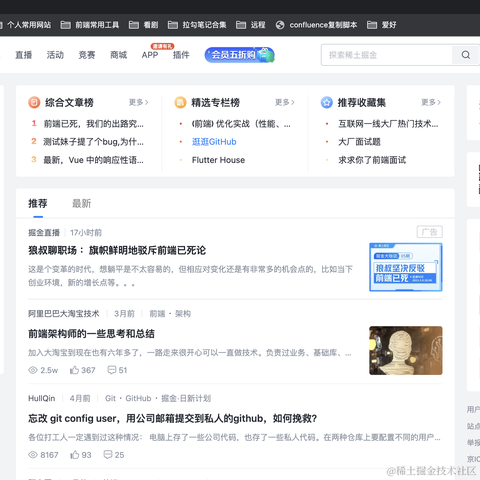Open 个人常用网站 bookmark folder
Image resolution: width=480 pixels, height=480 pixels.
(26, 25)
